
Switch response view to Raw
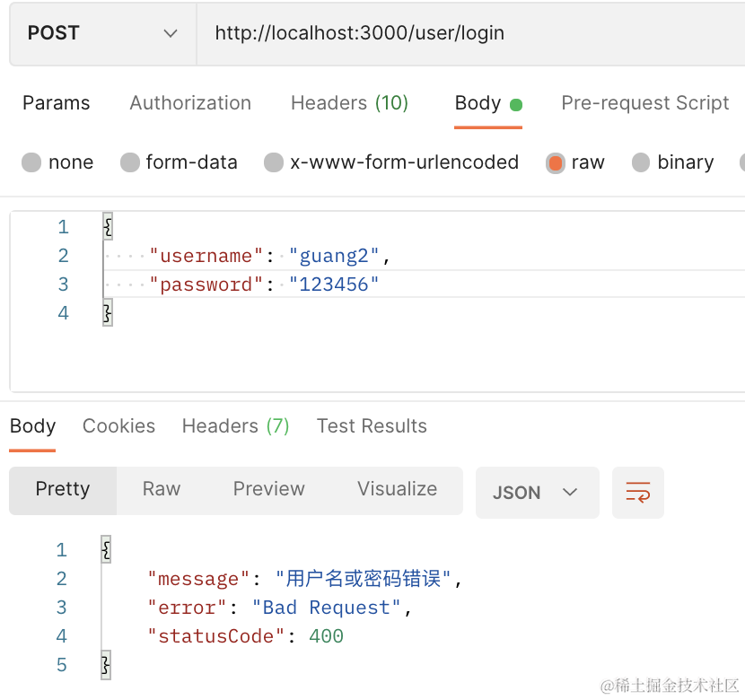point(162,489)
